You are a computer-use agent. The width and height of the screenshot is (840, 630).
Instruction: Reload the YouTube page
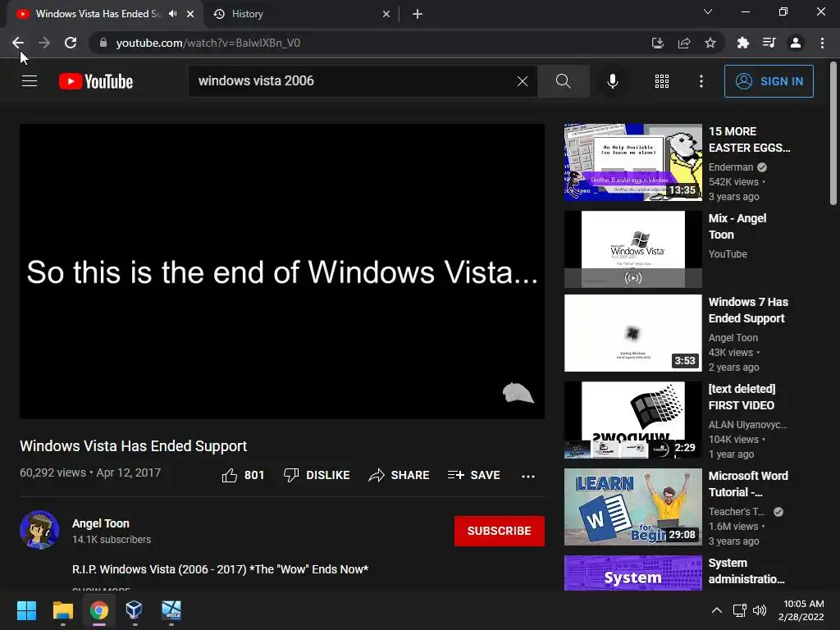[x=71, y=43]
